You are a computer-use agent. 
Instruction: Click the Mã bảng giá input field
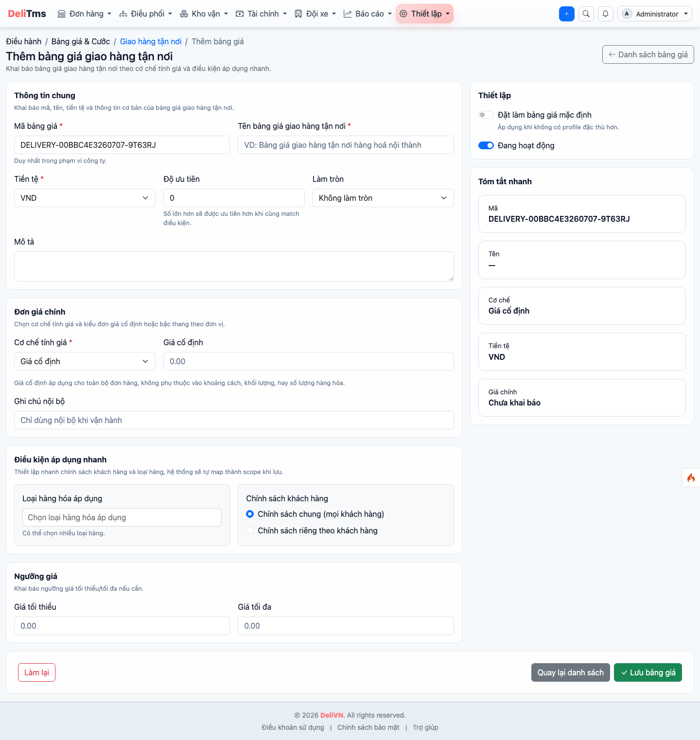tap(122, 145)
